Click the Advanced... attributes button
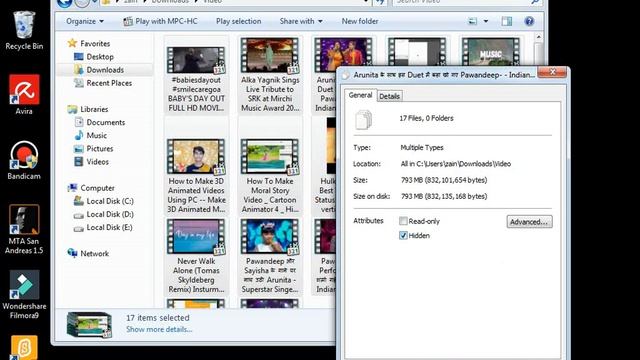 click(529, 222)
